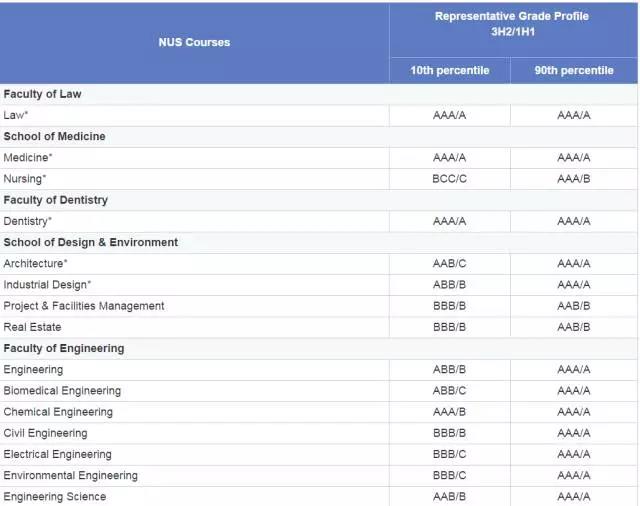Click Biomedical Engineering's 90th percentile cell

[574, 391]
